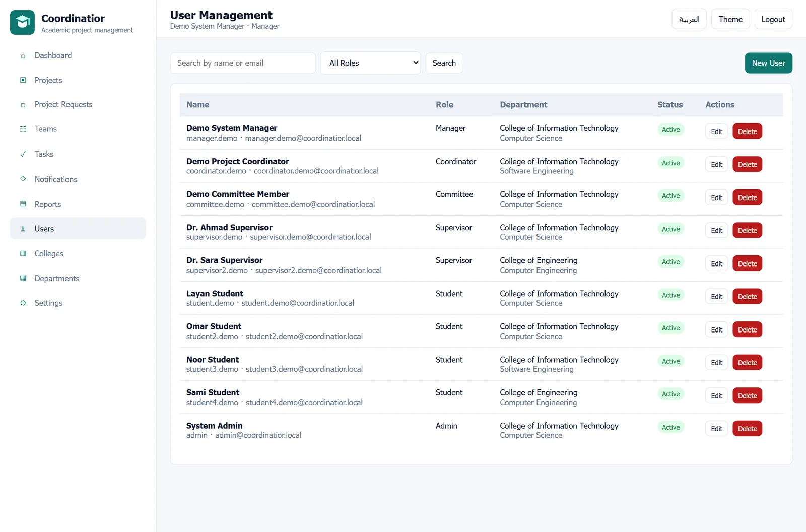Edit the Omar Student user
This screenshot has height=532, width=806.
point(716,329)
